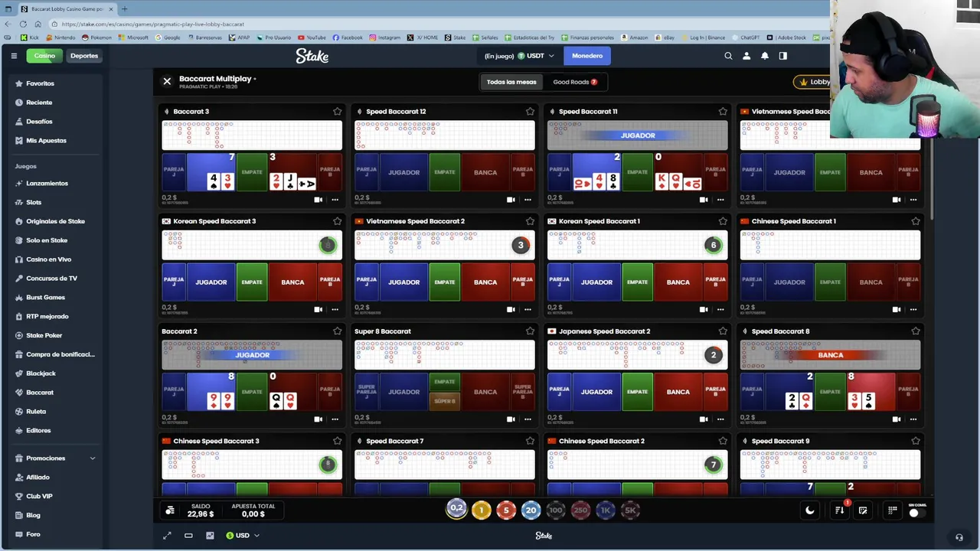Open the bet history notes icon
The width and height of the screenshot is (980, 551).
[x=863, y=510]
